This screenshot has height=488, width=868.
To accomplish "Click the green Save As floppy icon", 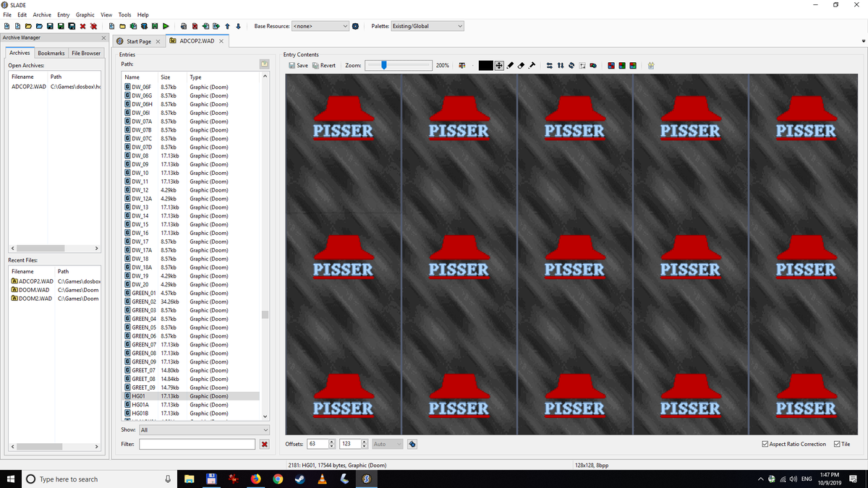I will point(61,26).
